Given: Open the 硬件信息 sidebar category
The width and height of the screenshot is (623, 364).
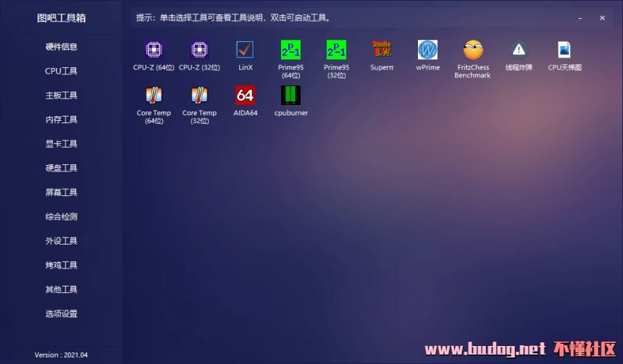Looking at the screenshot, I should (61, 47).
